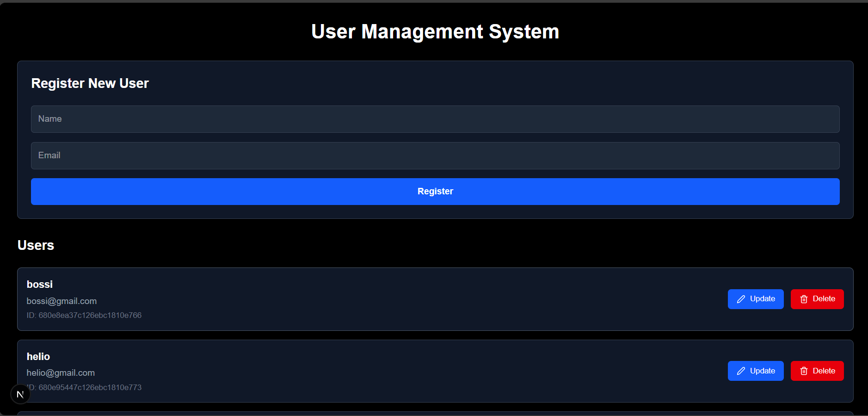Screen dimensions: 868x416
Task: Delete the bossi user
Action: click(x=817, y=299)
